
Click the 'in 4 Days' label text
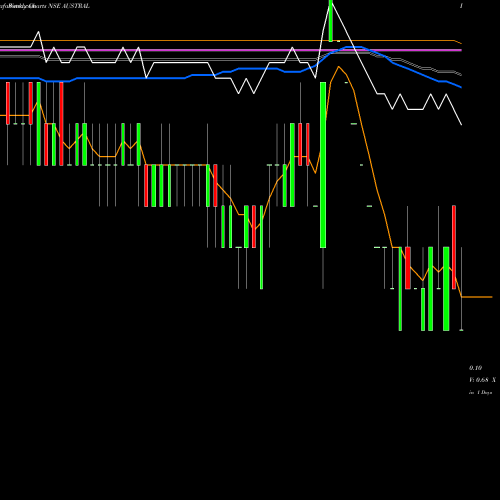pyautogui.click(x=480, y=393)
